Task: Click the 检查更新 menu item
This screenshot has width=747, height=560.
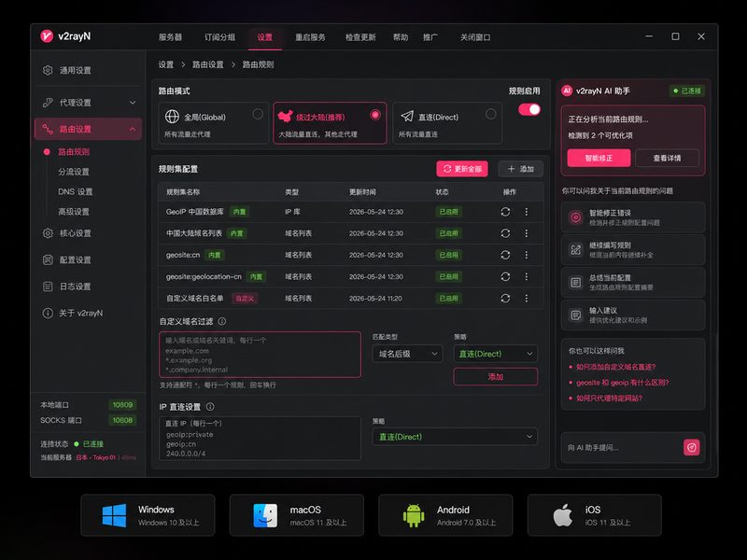Action: point(360,37)
